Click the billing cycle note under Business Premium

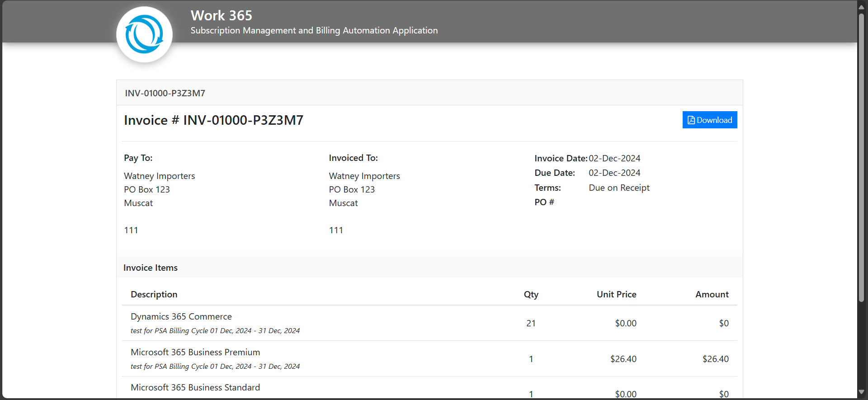(215, 366)
